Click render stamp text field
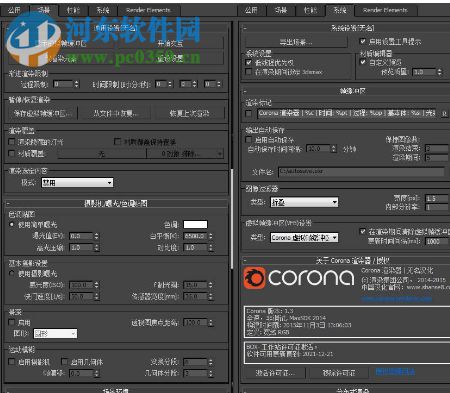450x393 pixels. [347, 114]
